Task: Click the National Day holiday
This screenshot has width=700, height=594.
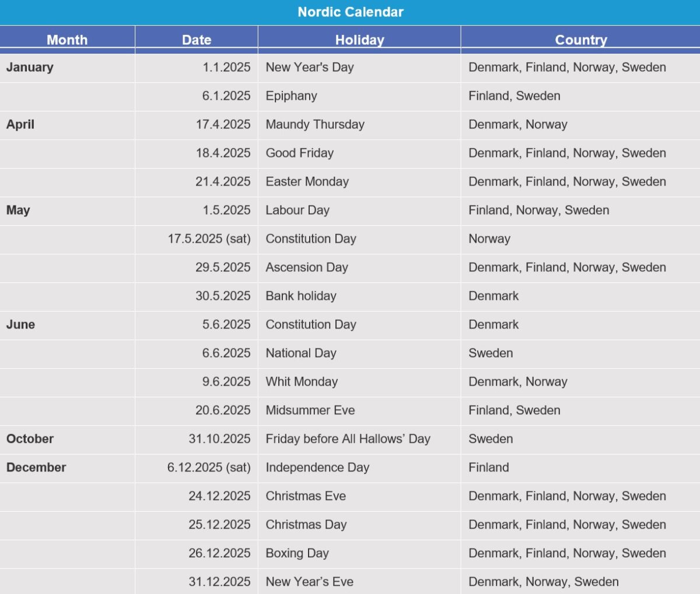Action: pyautogui.click(x=301, y=353)
